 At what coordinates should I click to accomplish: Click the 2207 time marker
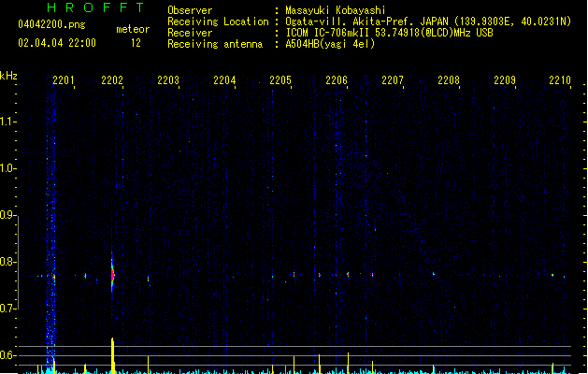(x=393, y=80)
